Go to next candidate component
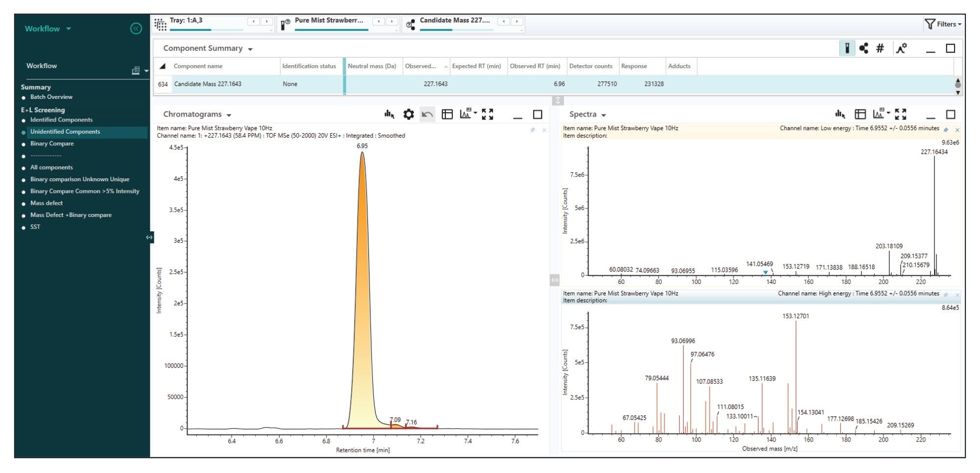The width and height of the screenshot is (980, 473). coord(516,22)
